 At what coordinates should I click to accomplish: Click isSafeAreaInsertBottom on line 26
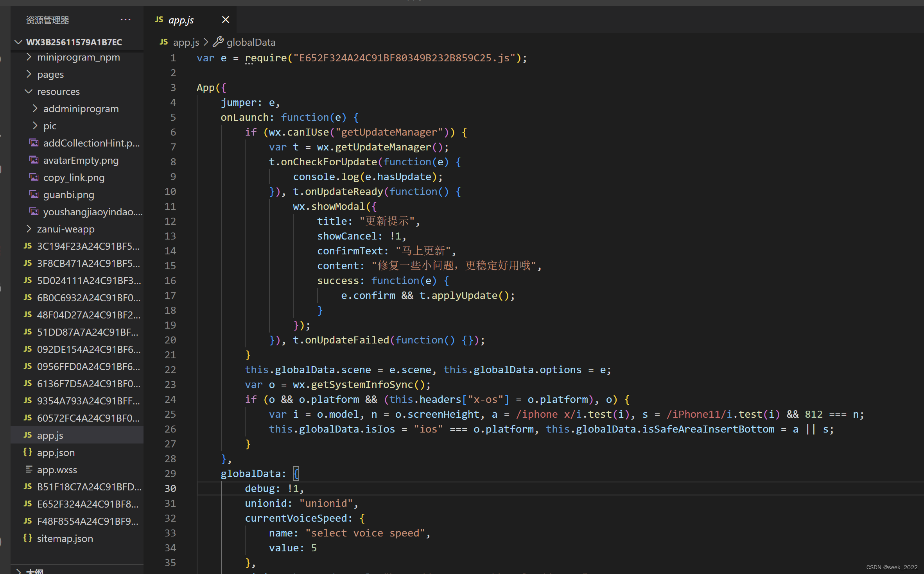708,429
